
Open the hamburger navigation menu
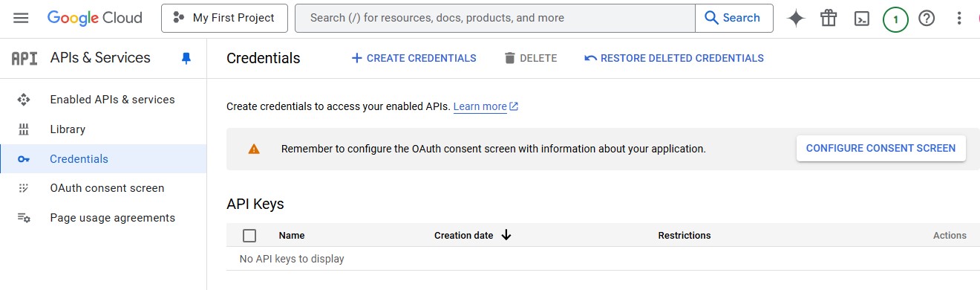click(x=21, y=18)
